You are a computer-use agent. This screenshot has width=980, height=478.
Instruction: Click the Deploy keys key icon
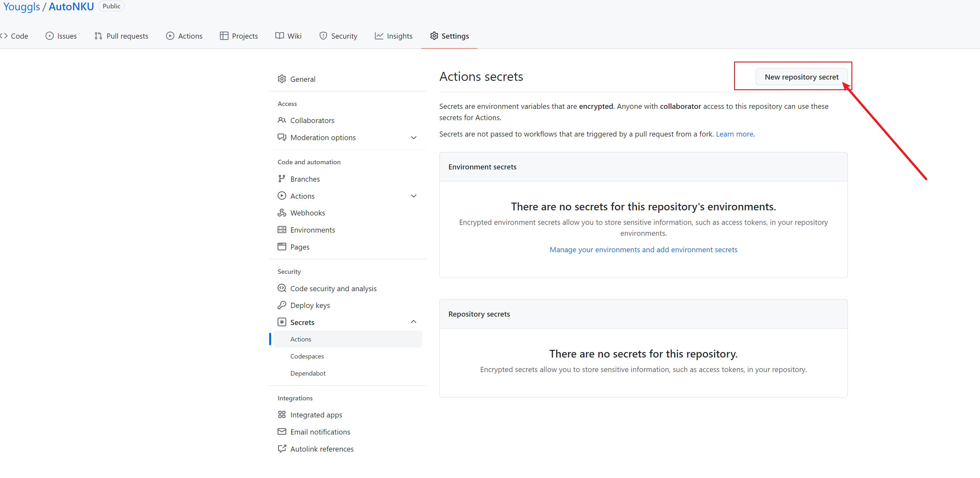(x=281, y=305)
